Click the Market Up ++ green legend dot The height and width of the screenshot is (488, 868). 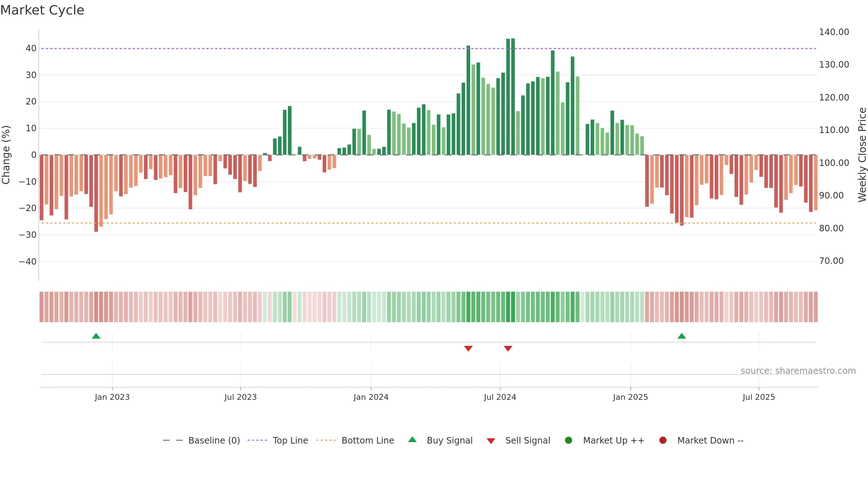point(569,440)
